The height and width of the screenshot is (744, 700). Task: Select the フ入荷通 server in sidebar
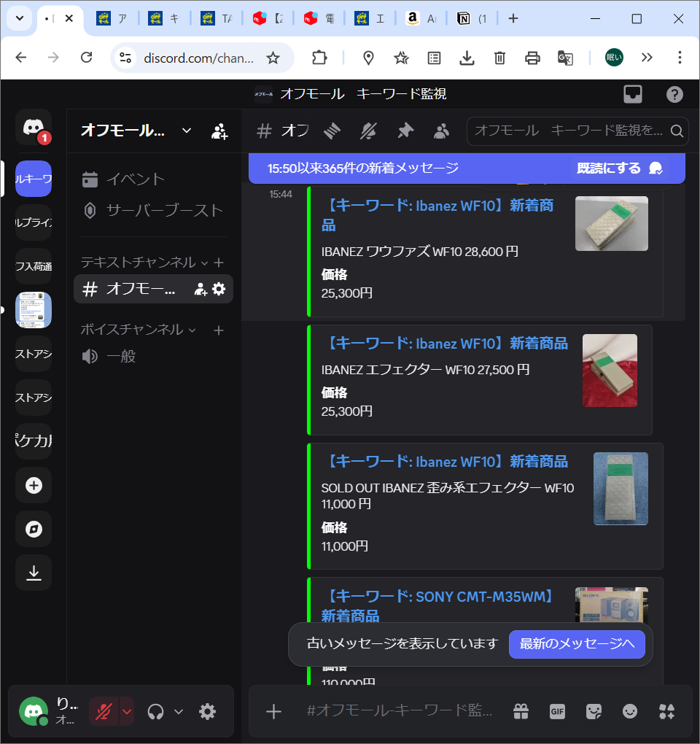[x=34, y=266]
